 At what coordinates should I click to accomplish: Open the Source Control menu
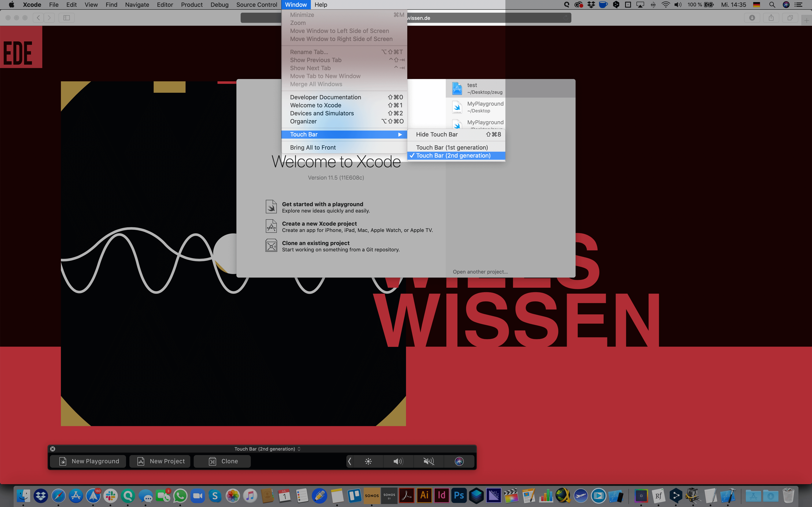(256, 5)
